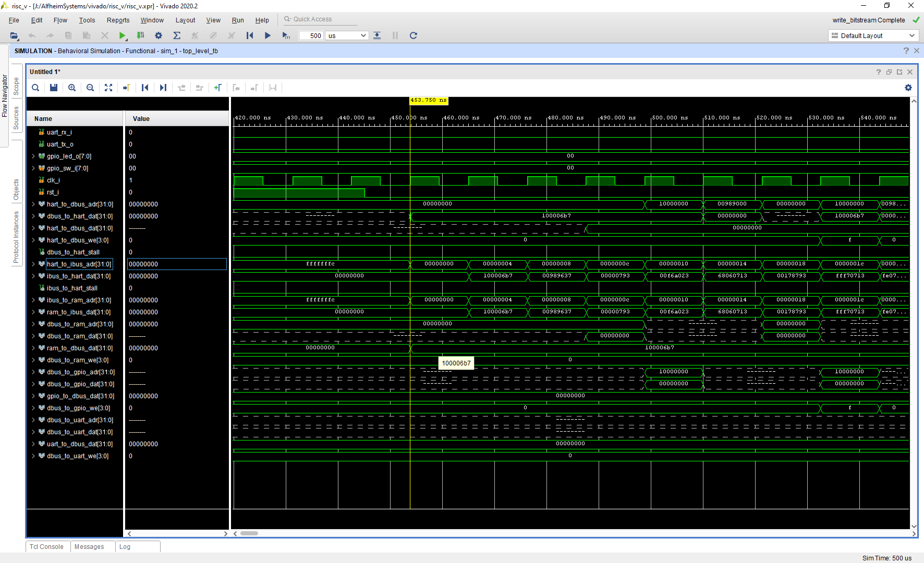This screenshot has width=924, height=563.
Task: Click Step simulation icon
Action: tap(377, 35)
